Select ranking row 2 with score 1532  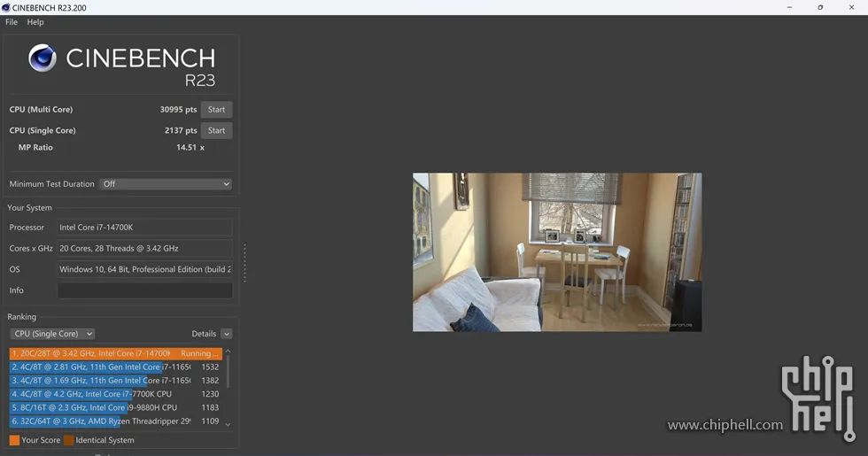(116, 367)
